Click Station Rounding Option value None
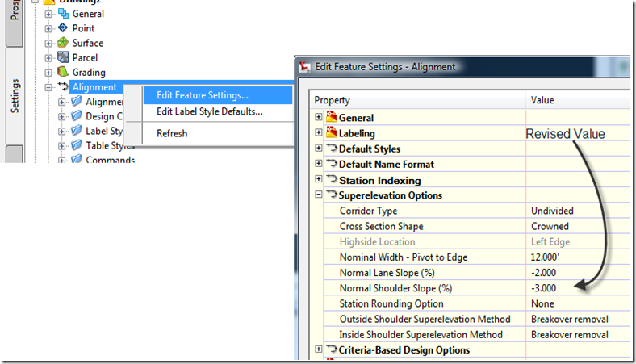 click(542, 303)
